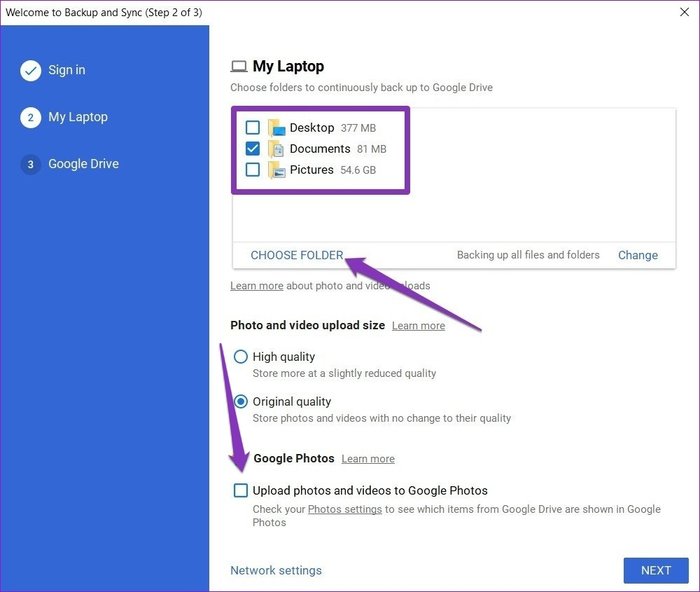Click the Sign in completed checkmark icon

tap(30, 71)
